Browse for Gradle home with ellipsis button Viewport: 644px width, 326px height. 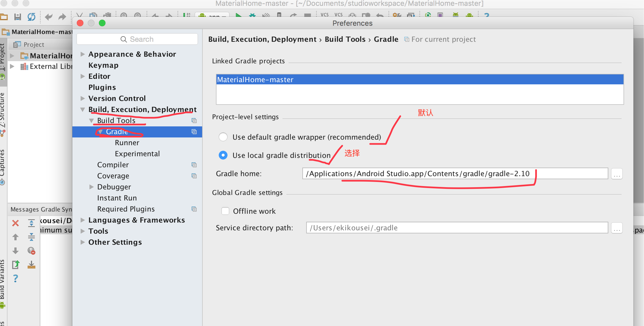[x=617, y=174]
